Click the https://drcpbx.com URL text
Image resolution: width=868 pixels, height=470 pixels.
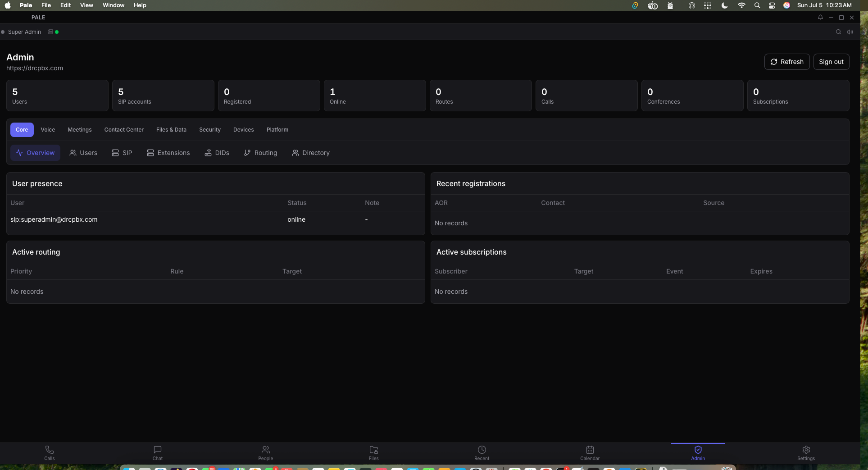35,68
